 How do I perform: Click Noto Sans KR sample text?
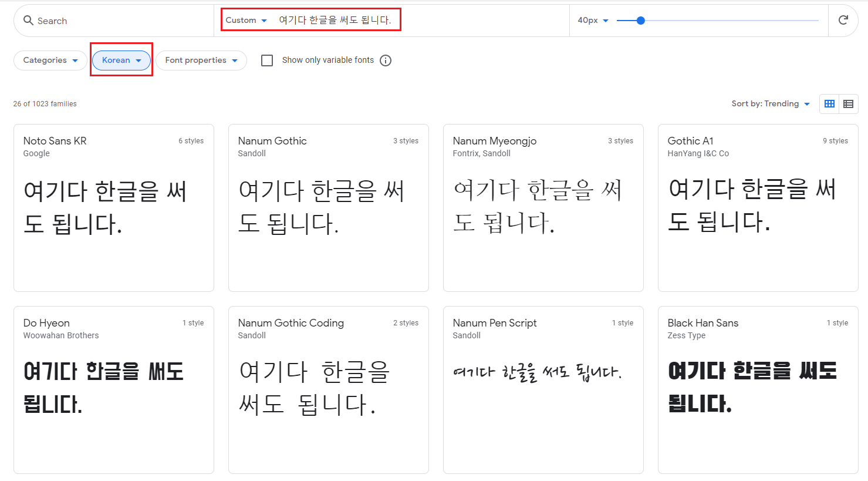105,207
